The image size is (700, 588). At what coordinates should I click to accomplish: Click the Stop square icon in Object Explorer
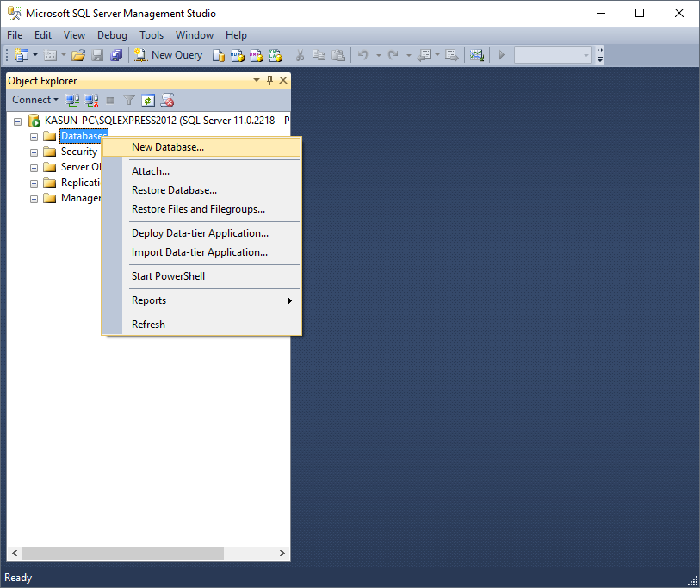110,101
